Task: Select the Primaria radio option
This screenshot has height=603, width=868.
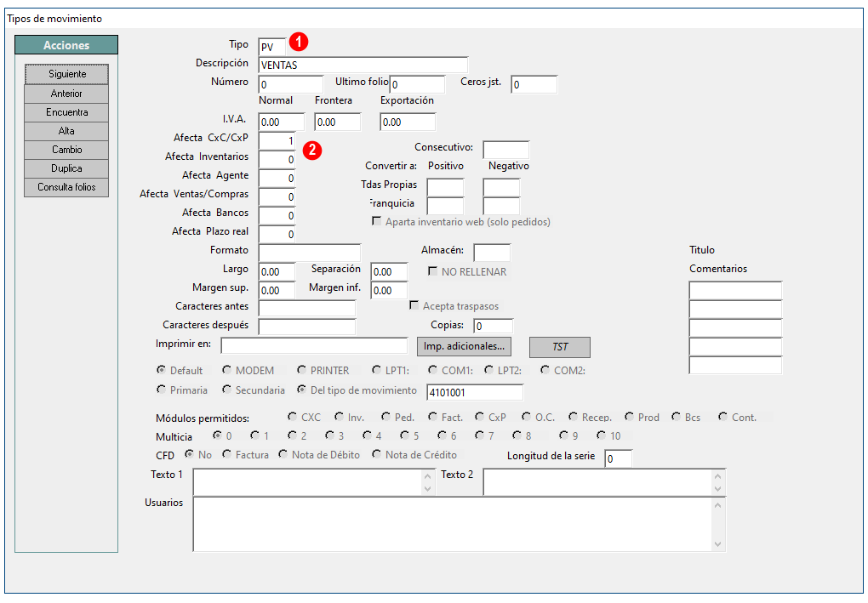Action: click(x=161, y=390)
